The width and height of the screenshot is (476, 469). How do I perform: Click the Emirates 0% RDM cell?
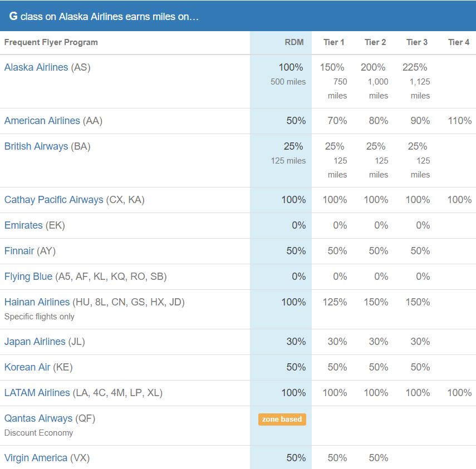(x=298, y=225)
